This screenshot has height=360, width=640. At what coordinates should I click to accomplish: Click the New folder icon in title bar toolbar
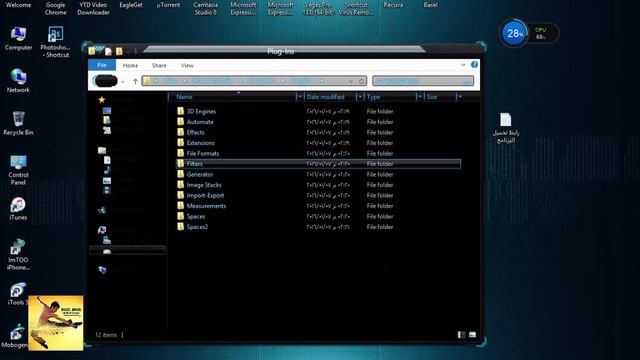tap(119, 51)
